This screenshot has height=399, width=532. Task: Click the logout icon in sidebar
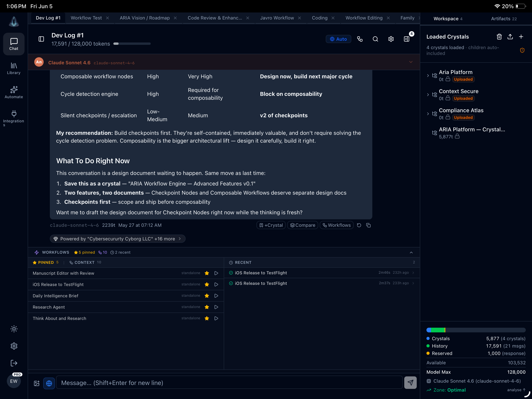pyautogui.click(x=14, y=363)
